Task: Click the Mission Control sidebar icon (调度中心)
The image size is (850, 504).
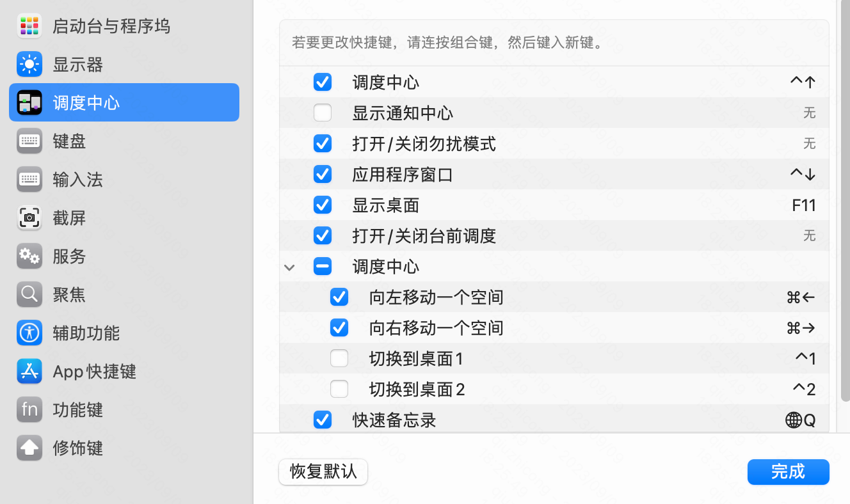Action: coord(29,102)
